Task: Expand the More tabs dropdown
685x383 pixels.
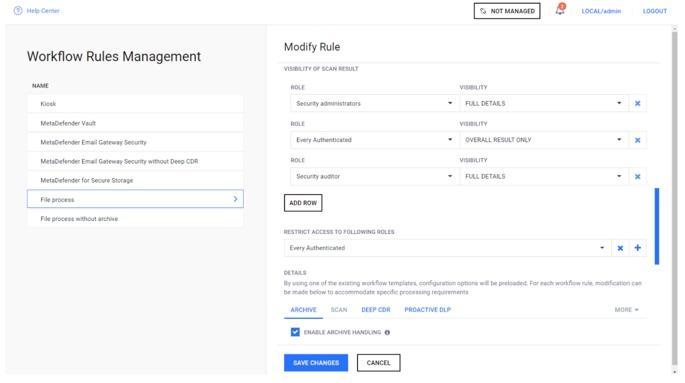Action: tap(626, 310)
